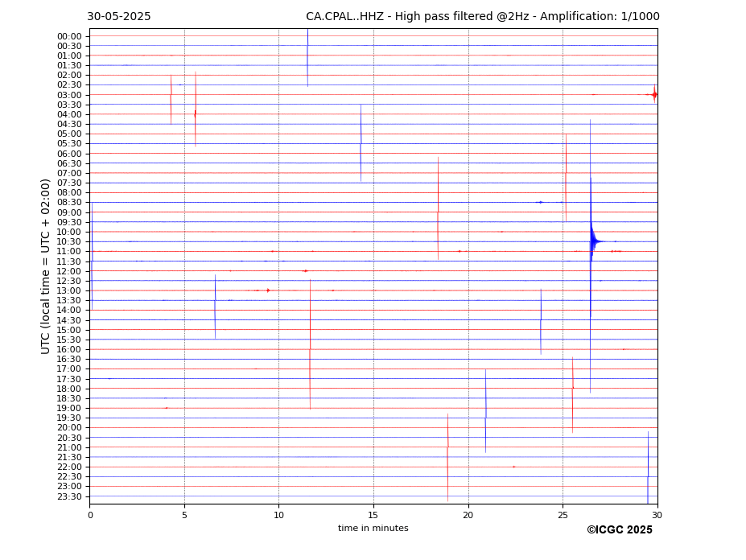746x560 pixels.
Task: Click the 00:00 trace time label
Action: (69, 37)
